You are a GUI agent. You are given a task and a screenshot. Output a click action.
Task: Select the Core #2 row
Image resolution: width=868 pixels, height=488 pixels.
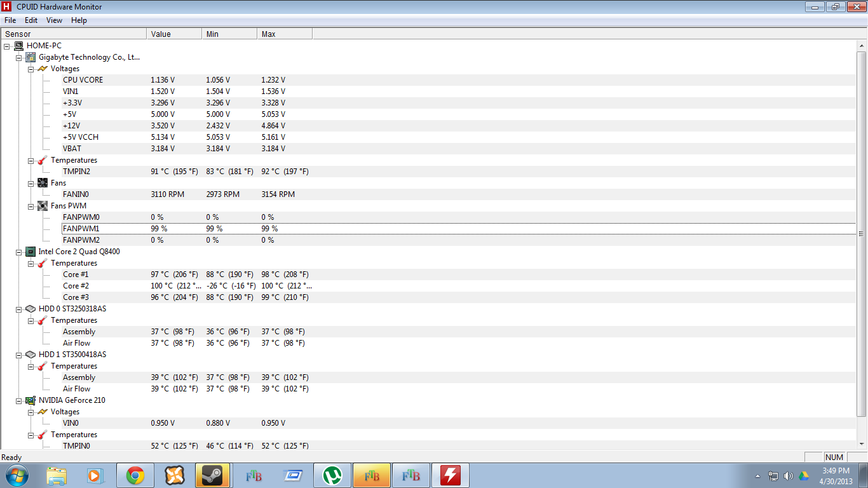pos(459,286)
